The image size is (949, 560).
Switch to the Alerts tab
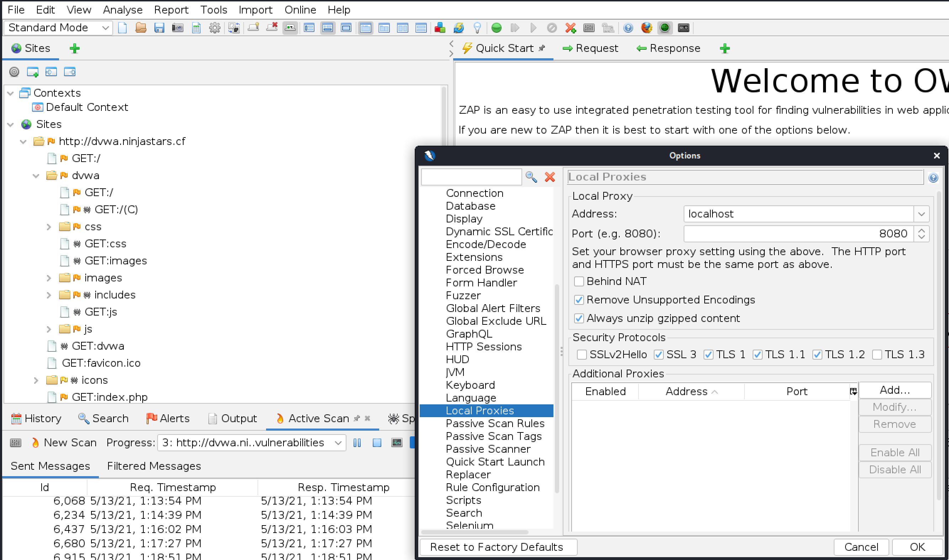click(x=168, y=419)
